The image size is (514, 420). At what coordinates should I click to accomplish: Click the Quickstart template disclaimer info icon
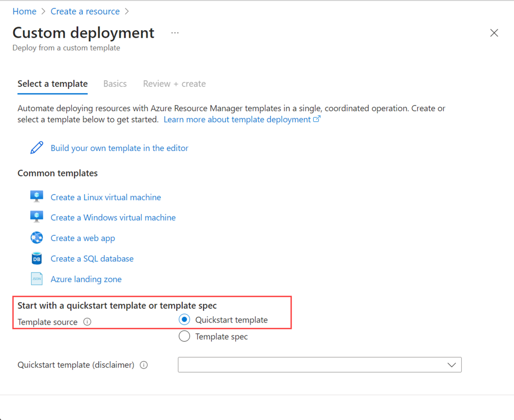[x=144, y=365]
